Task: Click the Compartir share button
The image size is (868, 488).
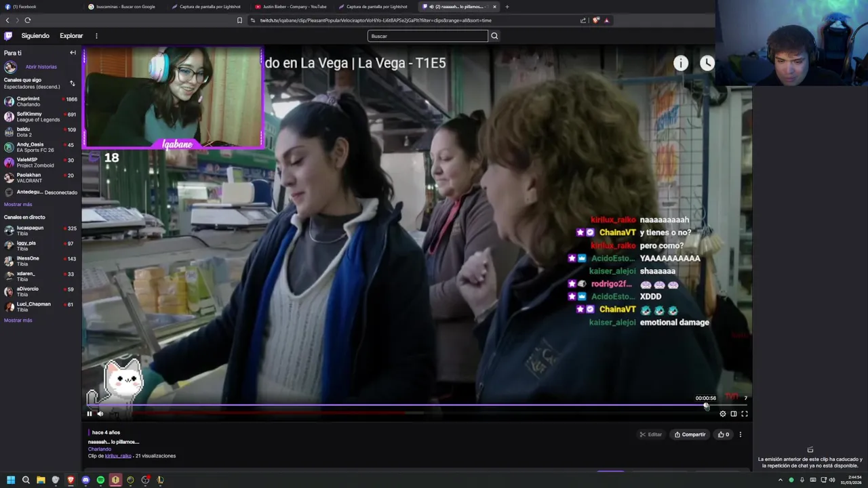Action: [x=690, y=434]
